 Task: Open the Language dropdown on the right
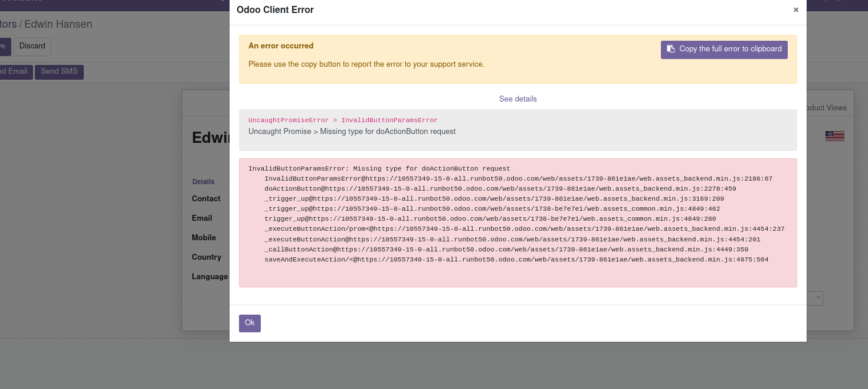pyautogui.click(x=818, y=298)
